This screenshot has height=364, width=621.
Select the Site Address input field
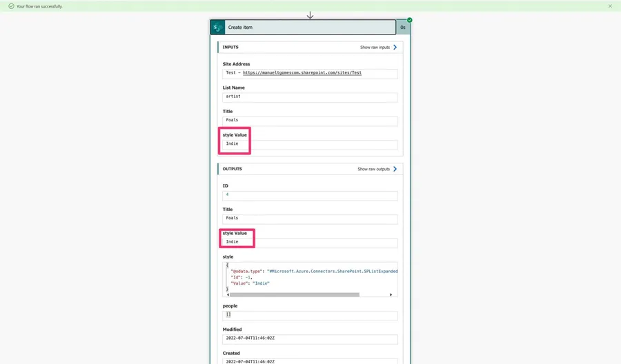310,73
